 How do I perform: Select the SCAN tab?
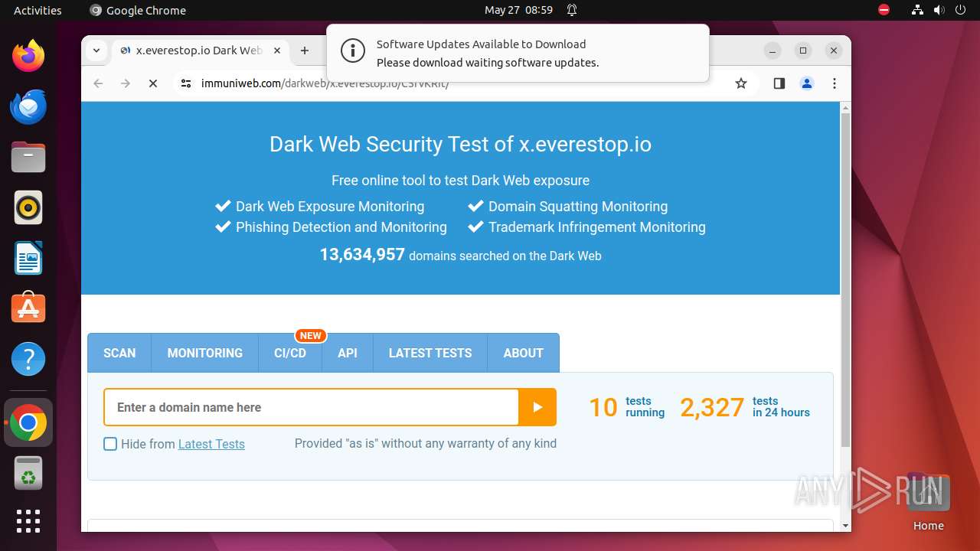coord(119,353)
